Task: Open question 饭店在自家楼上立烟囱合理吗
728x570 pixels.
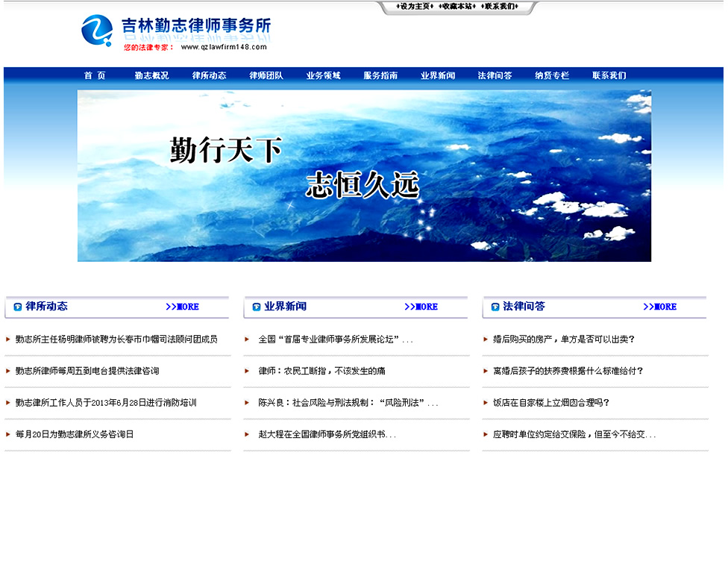Action: tap(551, 403)
